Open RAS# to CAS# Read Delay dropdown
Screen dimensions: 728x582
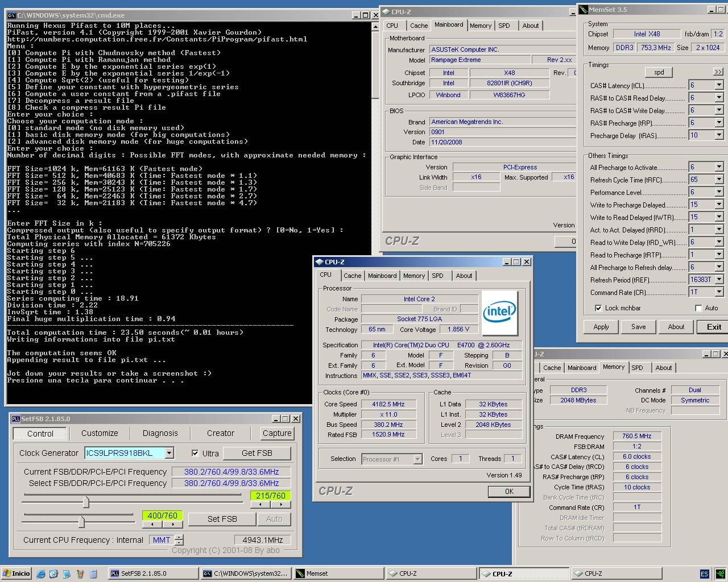(719, 98)
